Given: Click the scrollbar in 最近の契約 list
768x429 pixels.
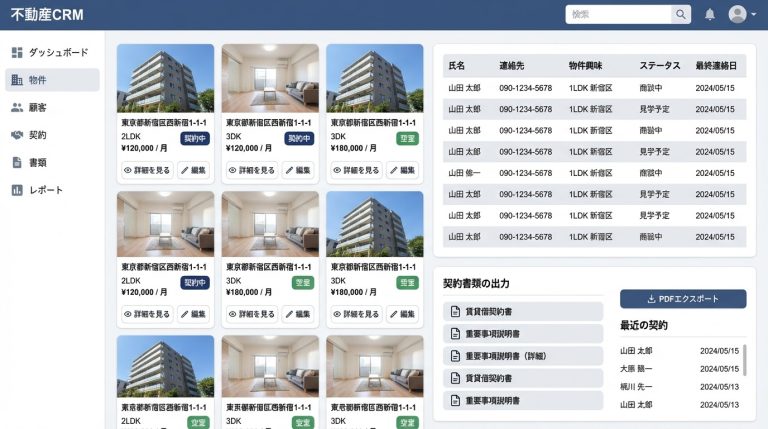Looking at the screenshot, I should point(744,359).
